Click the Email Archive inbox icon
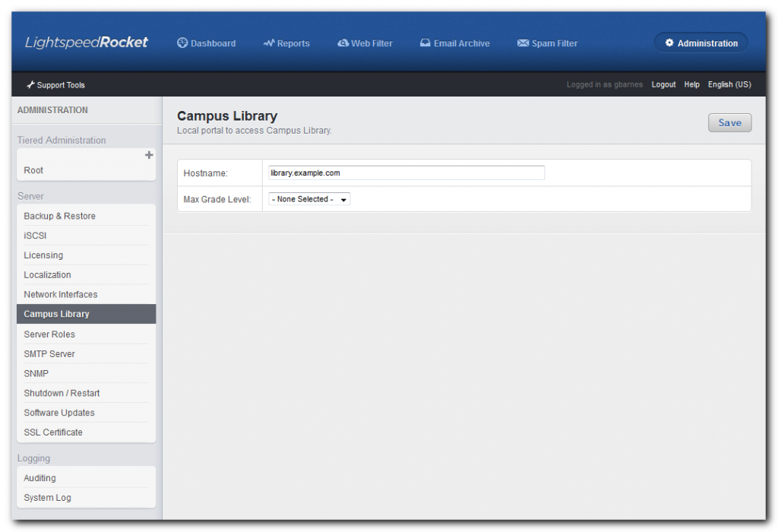Screen dimensions: 778x532 coord(425,43)
